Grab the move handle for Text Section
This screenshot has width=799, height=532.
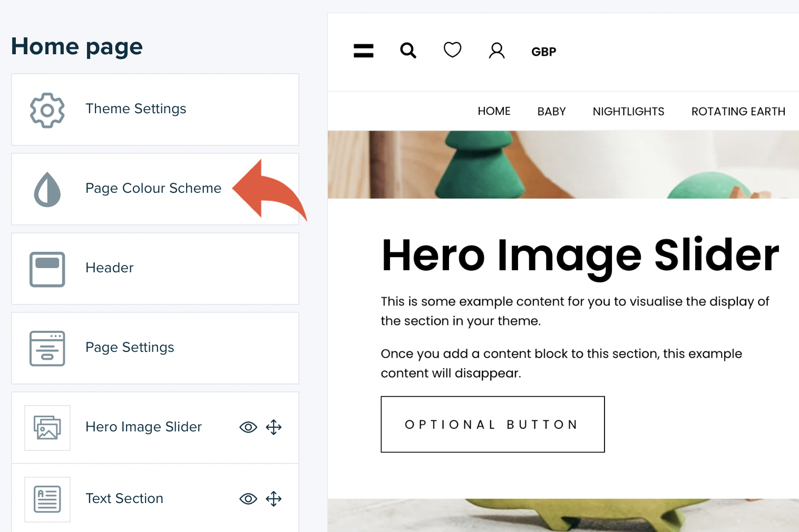point(274,499)
